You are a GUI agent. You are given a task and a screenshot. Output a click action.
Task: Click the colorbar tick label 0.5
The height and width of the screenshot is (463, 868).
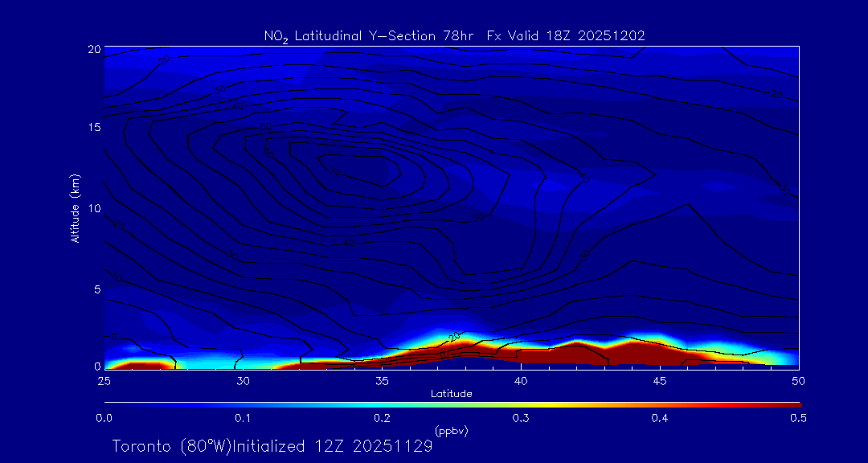798,418
